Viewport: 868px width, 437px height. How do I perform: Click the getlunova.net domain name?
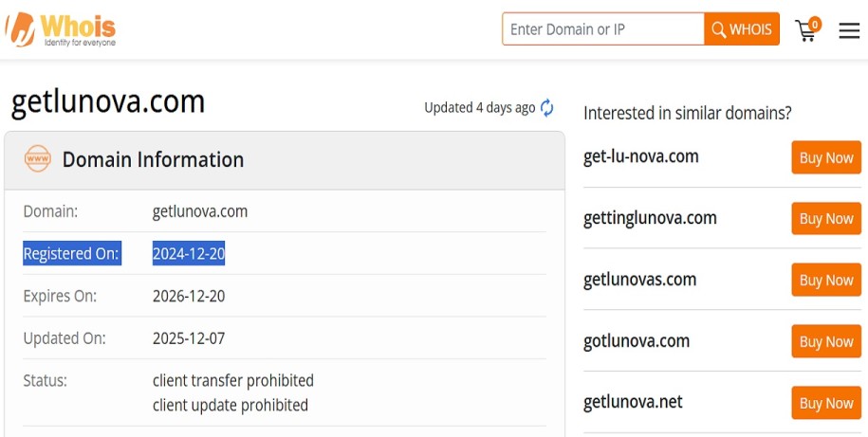(633, 402)
